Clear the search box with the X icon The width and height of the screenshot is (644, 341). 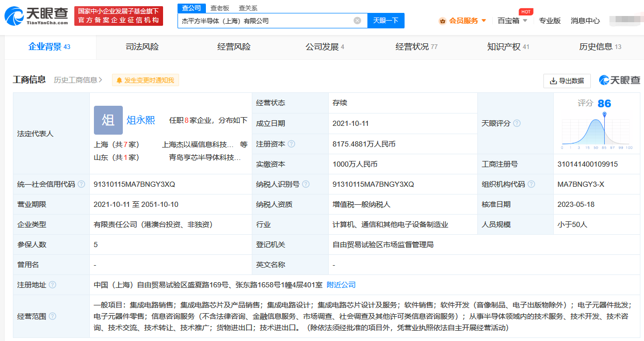pos(357,21)
